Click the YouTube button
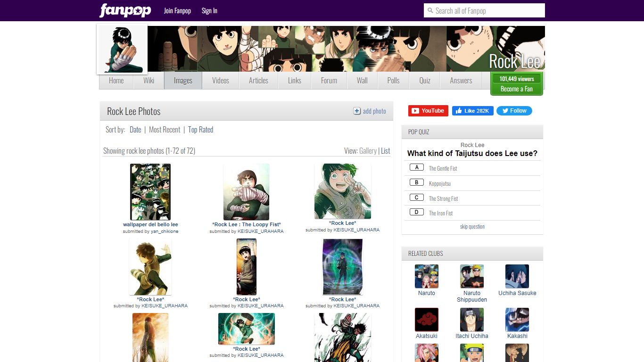This screenshot has width=644, height=362. click(x=428, y=111)
